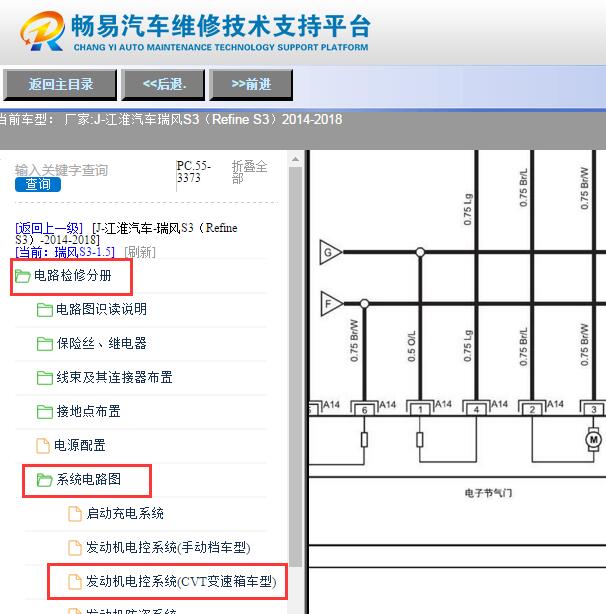Click the PC.55-3373 text

[x=193, y=172]
